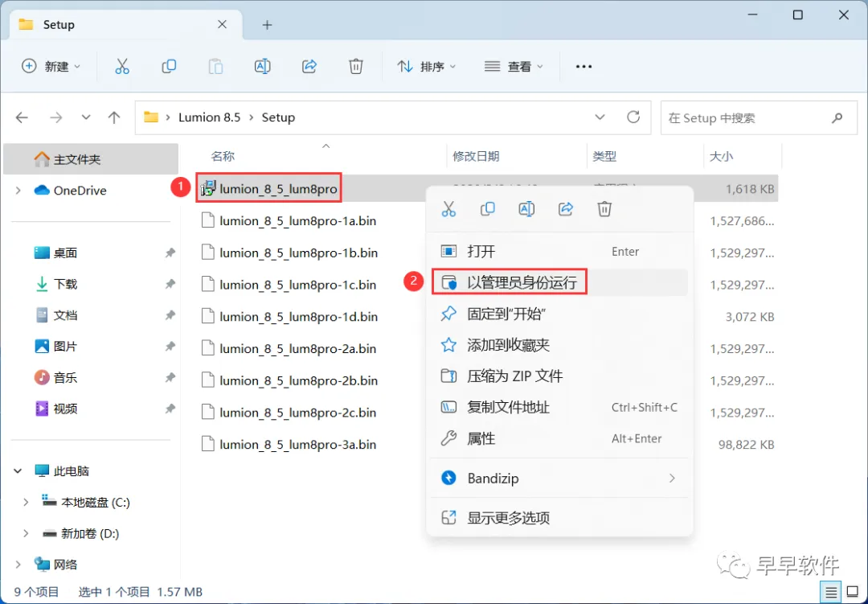Expand the address bar history dropdown
The width and height of the screenshot is (868, 604).
click(x=600, y=117)
